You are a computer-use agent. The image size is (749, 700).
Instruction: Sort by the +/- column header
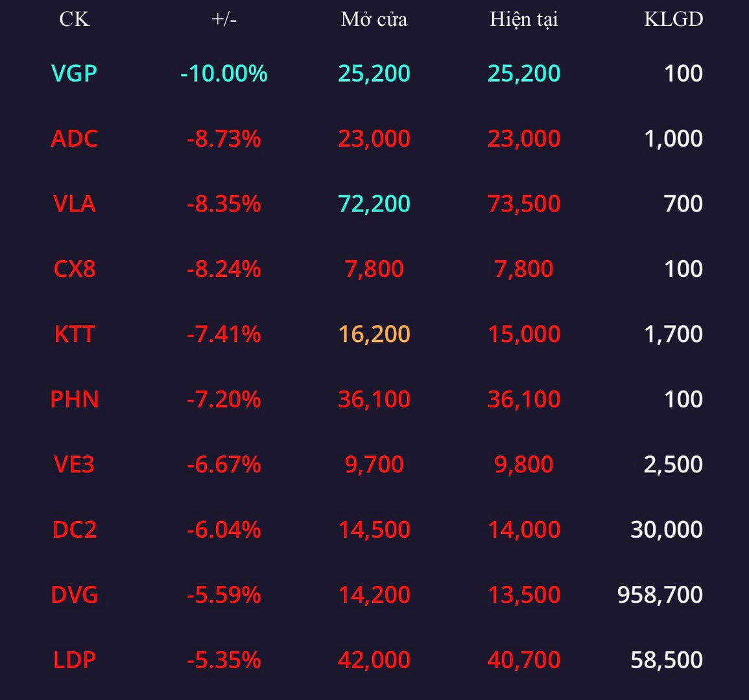pyautogui.click(x=224, y=19)
